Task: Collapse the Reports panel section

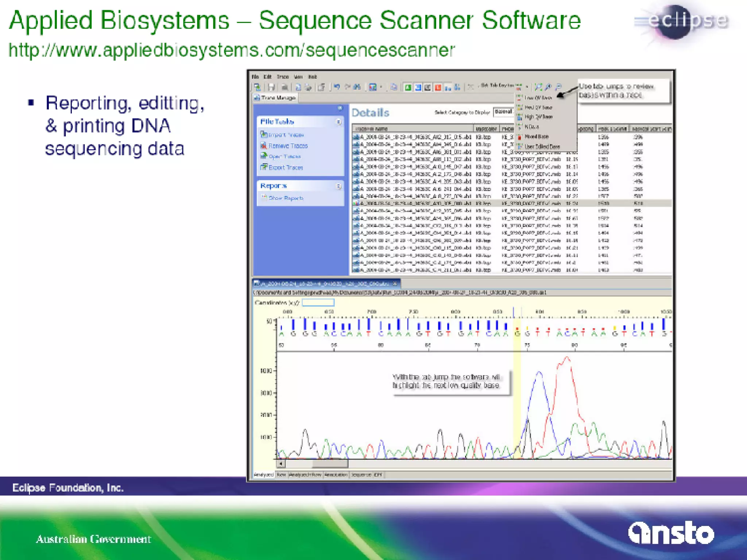Action: click(x=338, y=186)
